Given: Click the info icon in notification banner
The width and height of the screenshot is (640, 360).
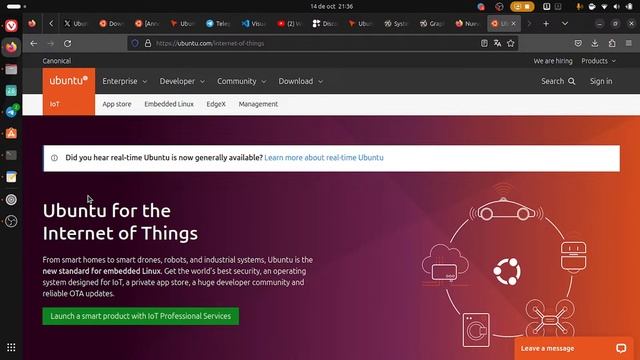Looking at the screenshot, I should tap(54, 158).
